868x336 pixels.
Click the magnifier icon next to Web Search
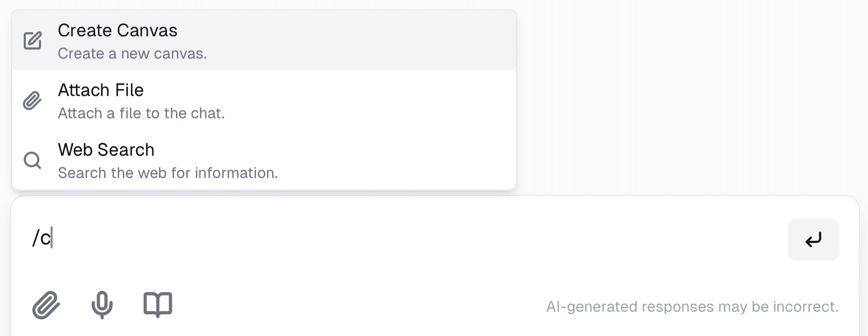(32, 160)
